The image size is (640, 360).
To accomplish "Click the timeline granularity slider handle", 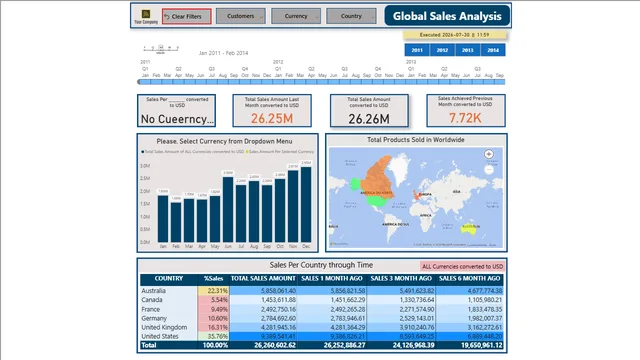I will pyautogui.click(x=161, y=48).
